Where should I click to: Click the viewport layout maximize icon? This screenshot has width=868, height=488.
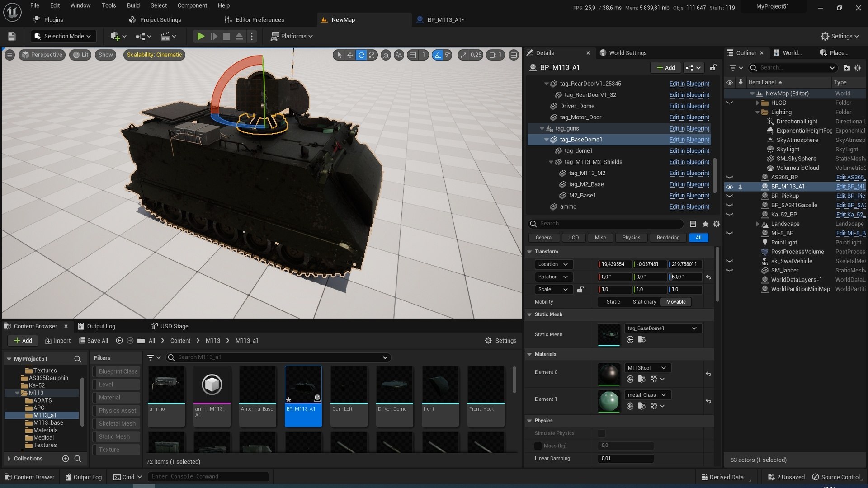click(514, 55)
